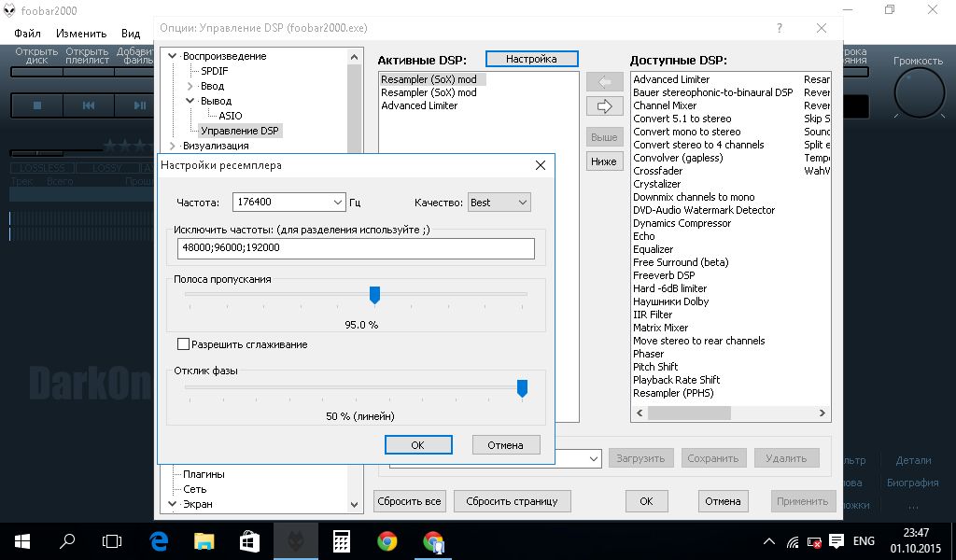The width and height of the screenshot is (956, 560).
Task: Select Управление DSP in the options tree
Action: [x=240, y=131]
